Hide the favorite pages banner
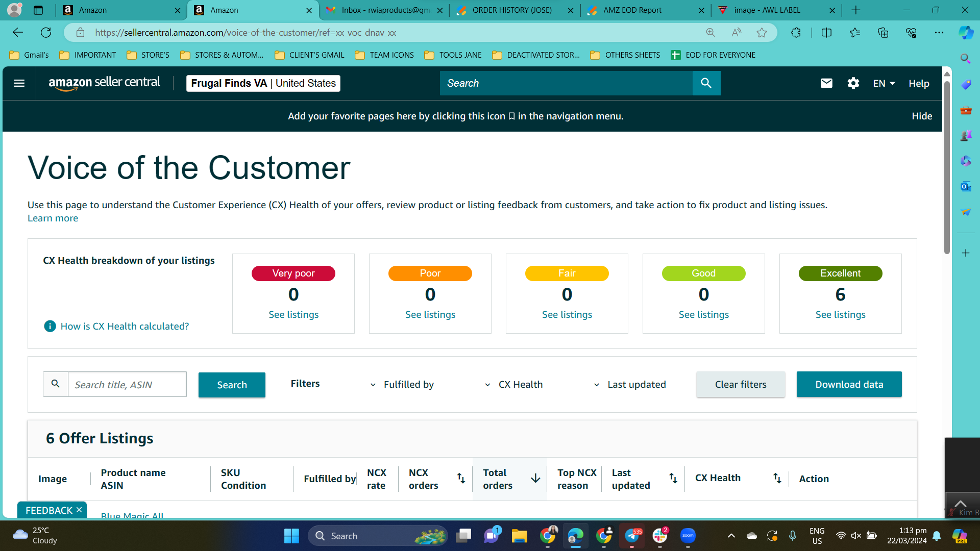Screen dimensions: 980x551 [922, 116]
